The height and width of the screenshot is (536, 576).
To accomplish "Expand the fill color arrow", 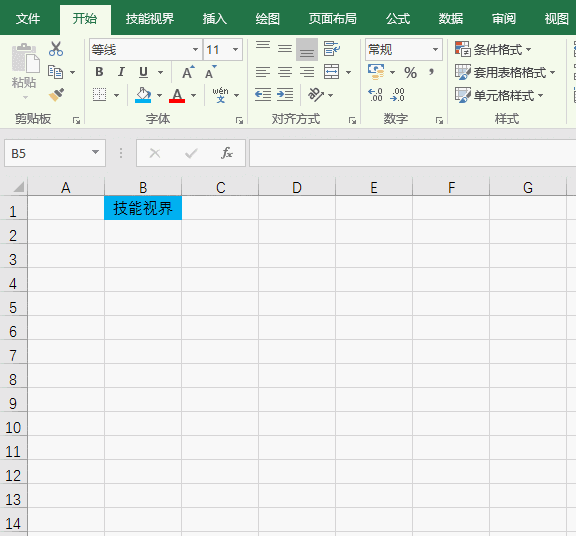I will tap(159, 96).
